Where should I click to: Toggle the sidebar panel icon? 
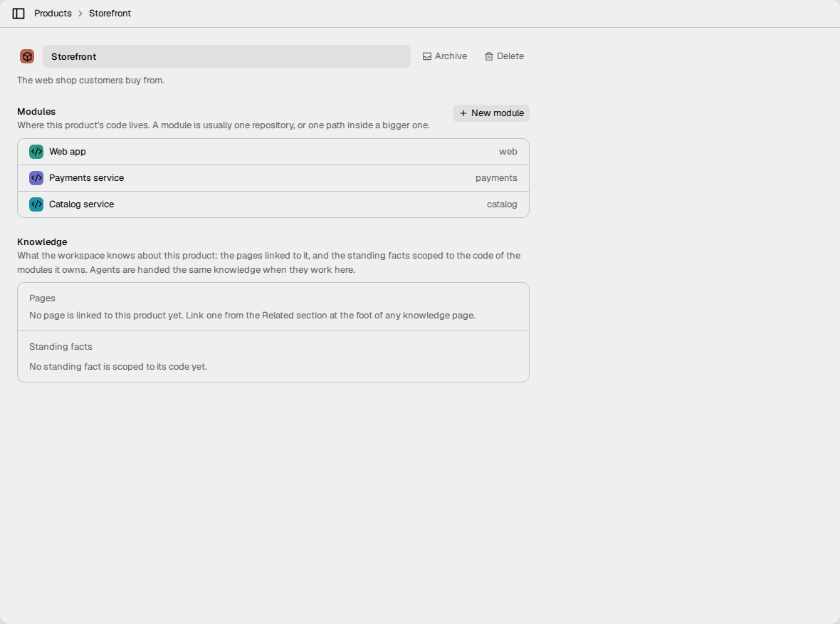click(x=19, y=14)
